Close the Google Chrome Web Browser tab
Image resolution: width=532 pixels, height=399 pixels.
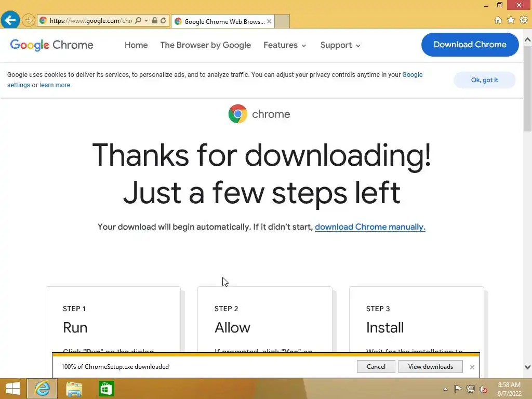[x=269, y=21]
